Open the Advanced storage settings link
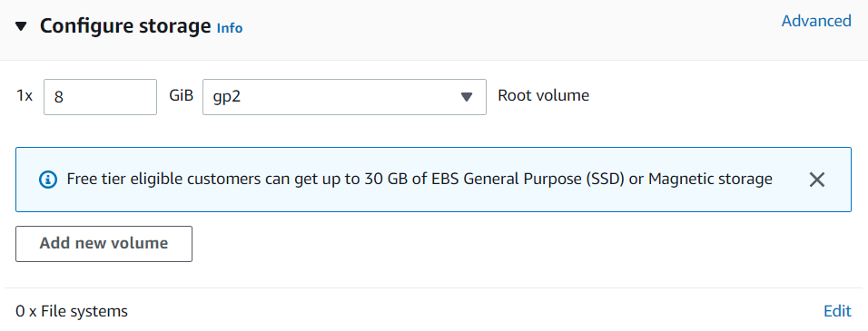Viewport: 868px width, 331px height. point(816,21)
